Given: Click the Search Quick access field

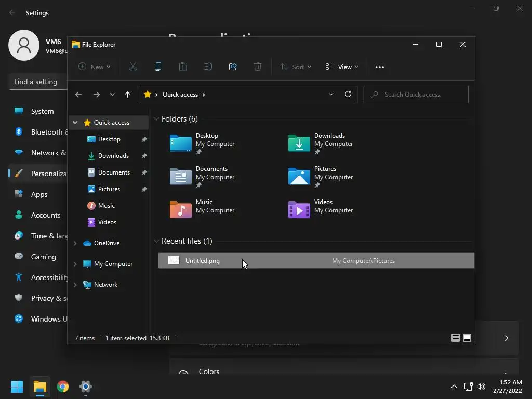Looking at the screenshot, I should [x=416, y=95].
